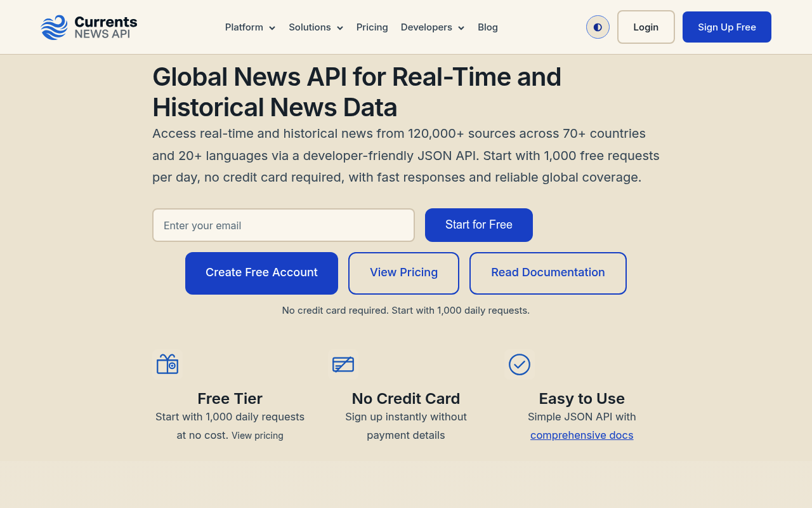Open the Developers menu

433,27
